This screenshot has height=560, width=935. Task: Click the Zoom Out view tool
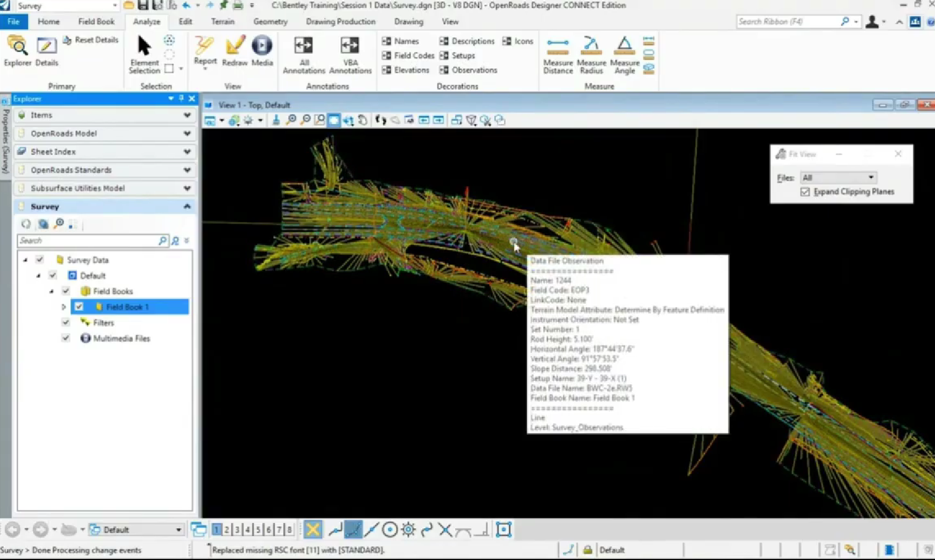[306, 121]
